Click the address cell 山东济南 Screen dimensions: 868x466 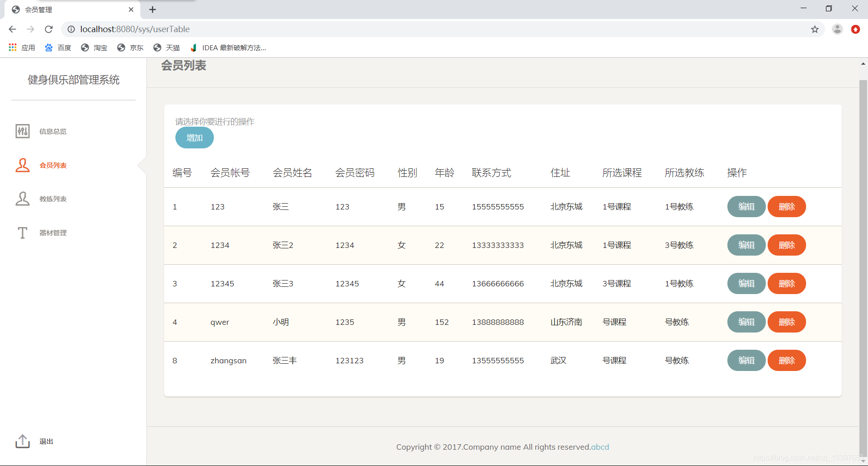[566, 322]
